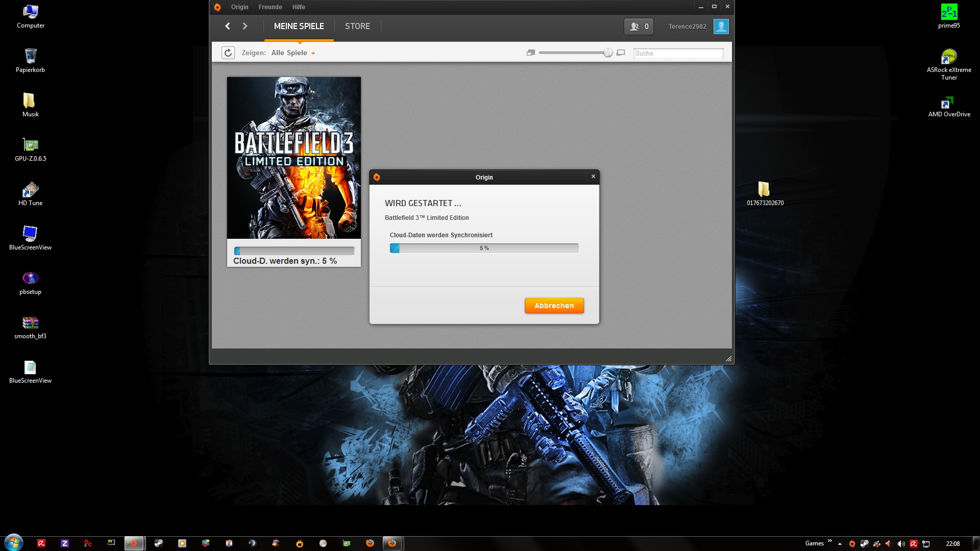Click the large tile size icon
The image size is (980, 551).
[x=621, y=53]
